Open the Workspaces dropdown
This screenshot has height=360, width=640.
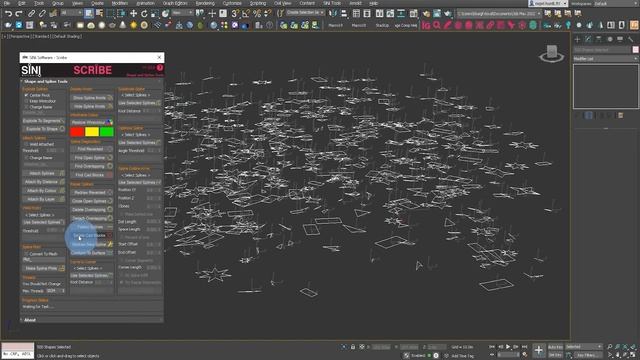click(616, 3)
